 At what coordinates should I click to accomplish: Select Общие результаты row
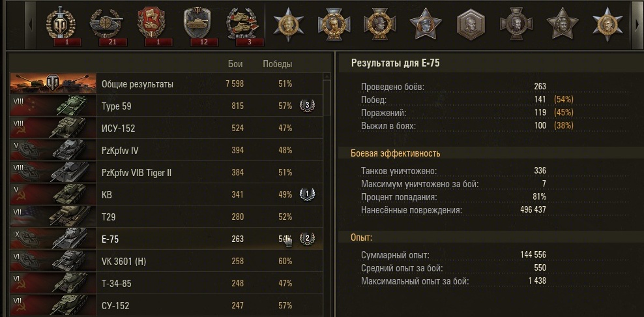[x=138, y=84]
